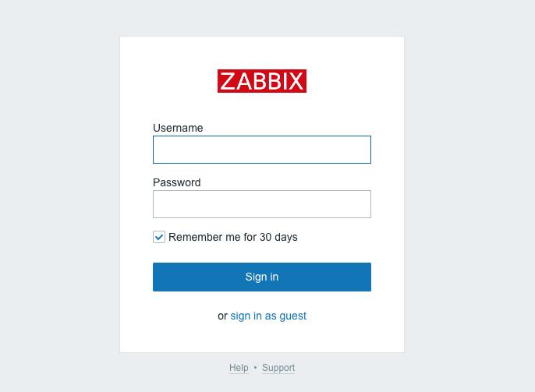Click the checkmark tick icon beside Remember me

[x=159, y=237]
